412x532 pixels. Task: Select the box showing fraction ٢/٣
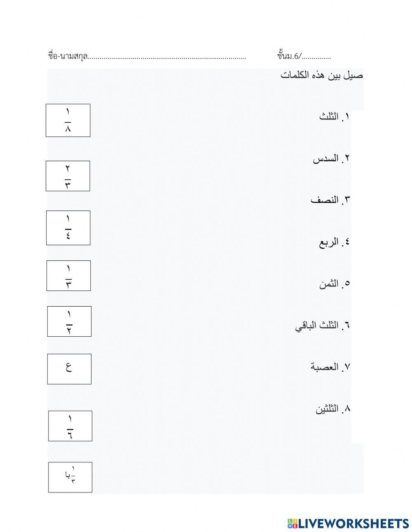pyautogui.click(x=68, y=176)
